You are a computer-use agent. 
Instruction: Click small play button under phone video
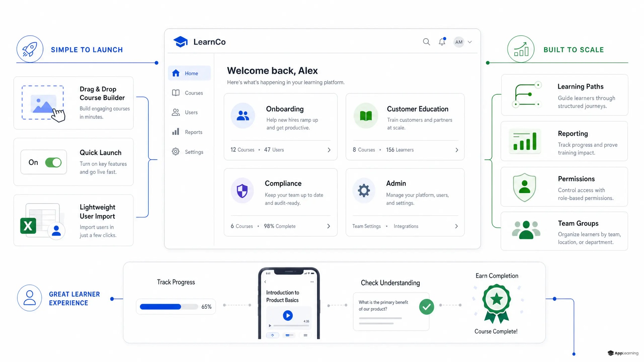point(270,326)
